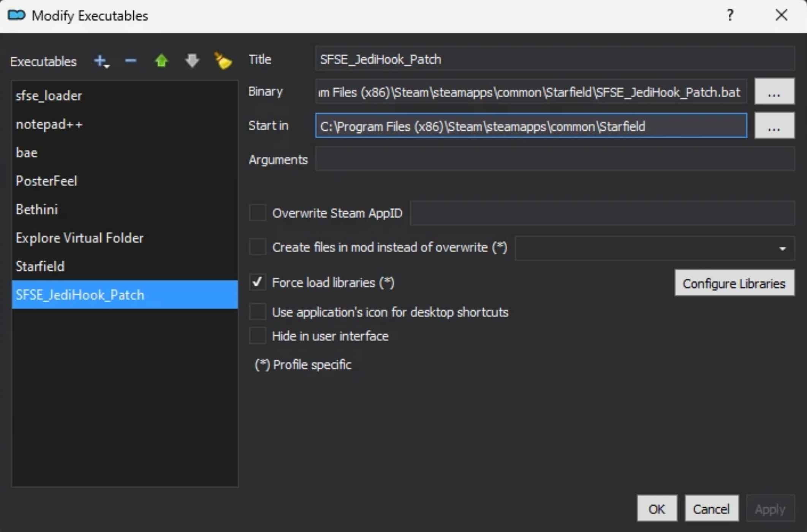Move executable down with gray arrow
Image resolution: width=807 pixels, height=532 pixels.
pyautogui.click(x=192, y=61)
